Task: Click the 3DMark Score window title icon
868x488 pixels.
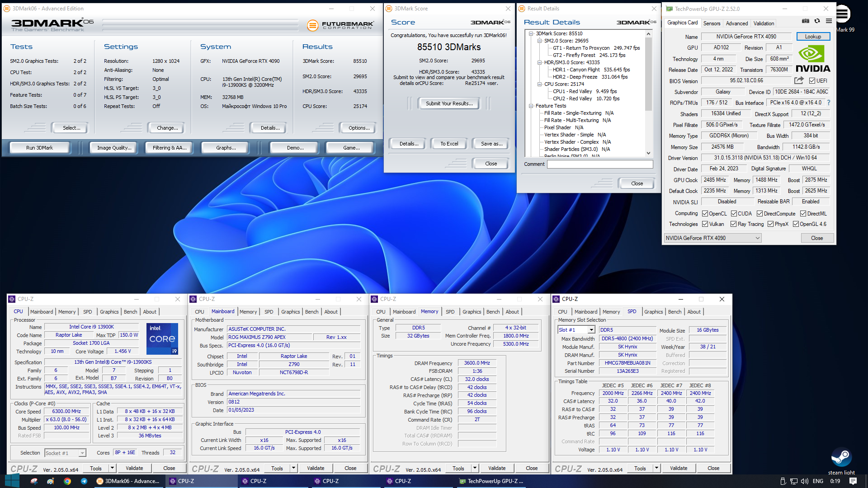Action: [x=388, y=9]
